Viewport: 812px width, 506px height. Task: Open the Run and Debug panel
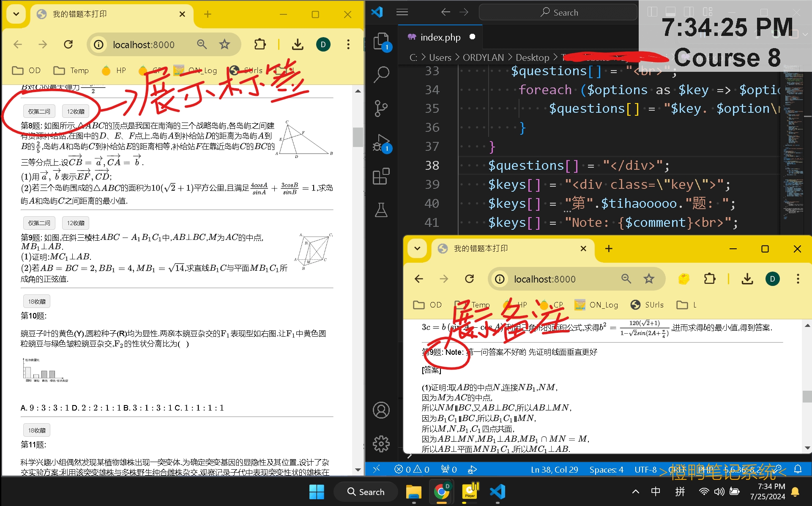[381, 142]
